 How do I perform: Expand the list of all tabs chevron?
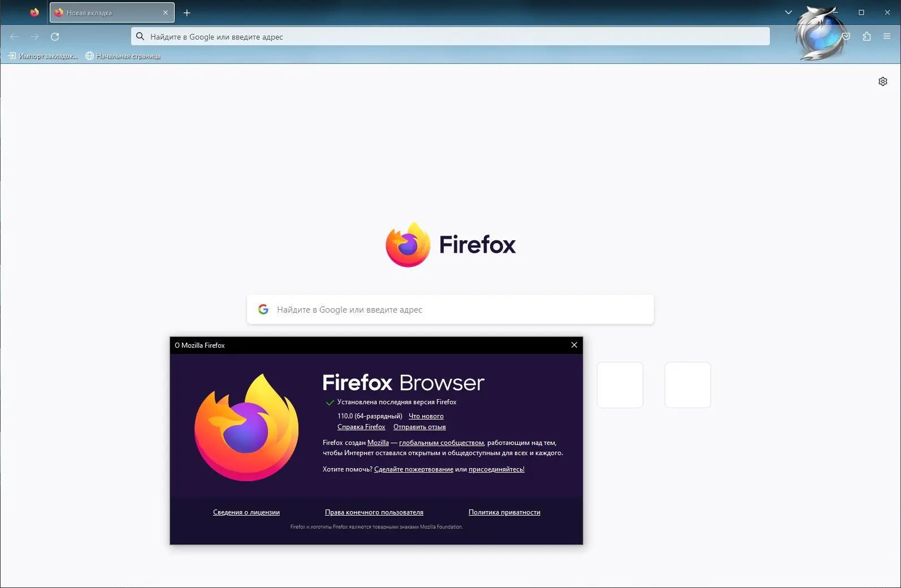pyautogui.click(x=789, y=12)
